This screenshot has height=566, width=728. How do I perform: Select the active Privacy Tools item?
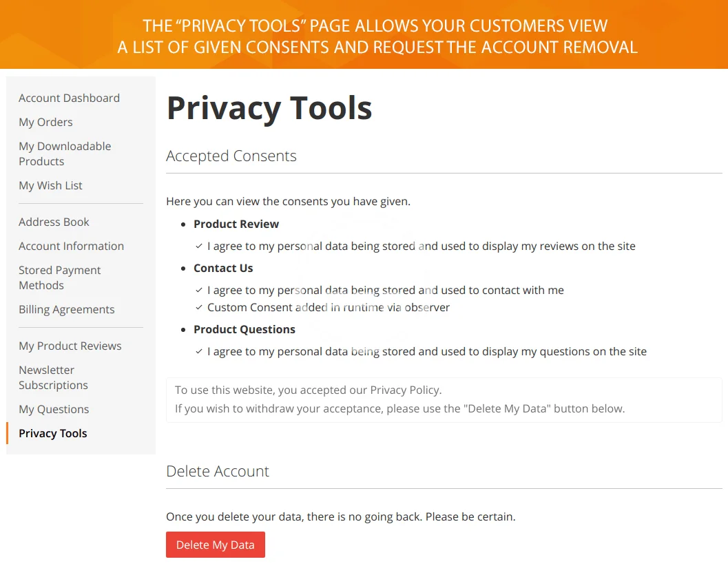coord(53,433)
